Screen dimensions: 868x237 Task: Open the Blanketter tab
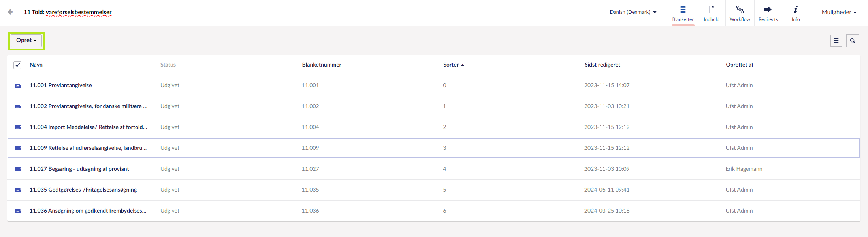pos(683,13)
